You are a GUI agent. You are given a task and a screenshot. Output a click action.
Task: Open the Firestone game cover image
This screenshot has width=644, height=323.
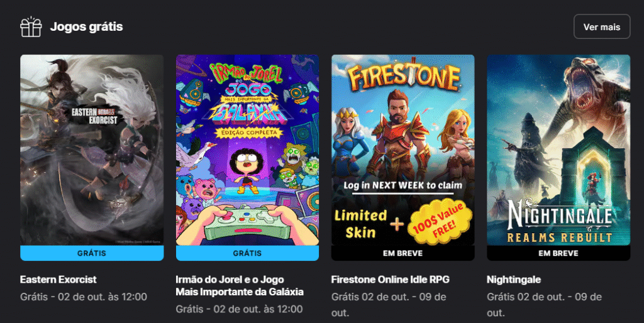(x=403, y=150)
